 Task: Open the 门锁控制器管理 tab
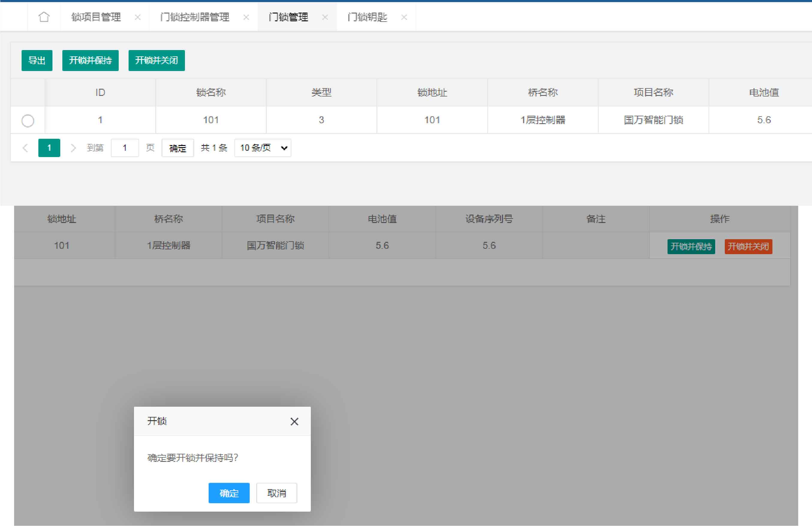click(x=195, y=17)
